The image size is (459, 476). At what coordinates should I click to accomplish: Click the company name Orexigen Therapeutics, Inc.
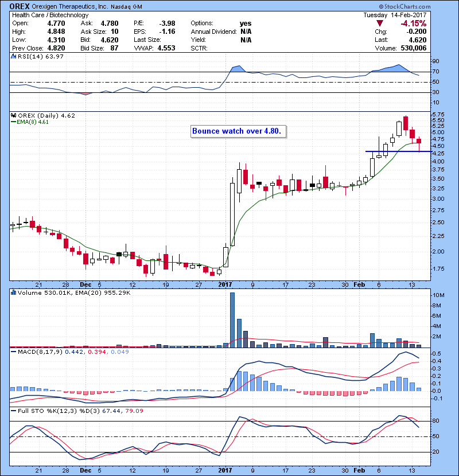(x=70, y=6)
